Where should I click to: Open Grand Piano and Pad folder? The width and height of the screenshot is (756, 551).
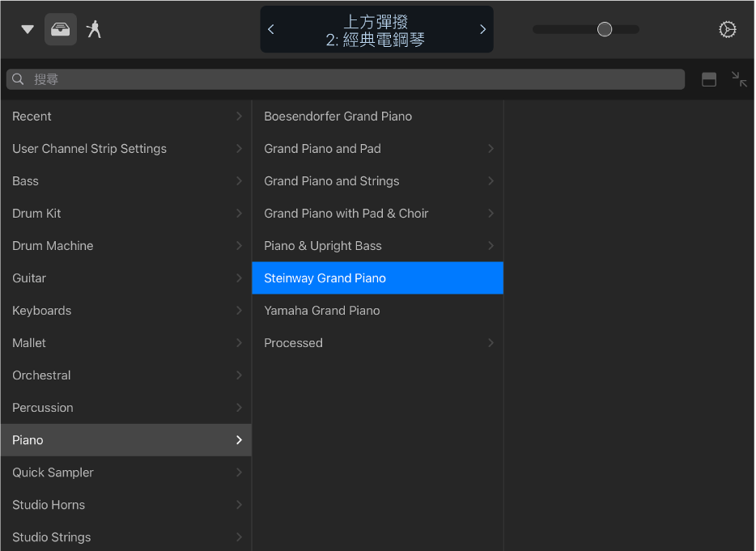coord(377,149)
